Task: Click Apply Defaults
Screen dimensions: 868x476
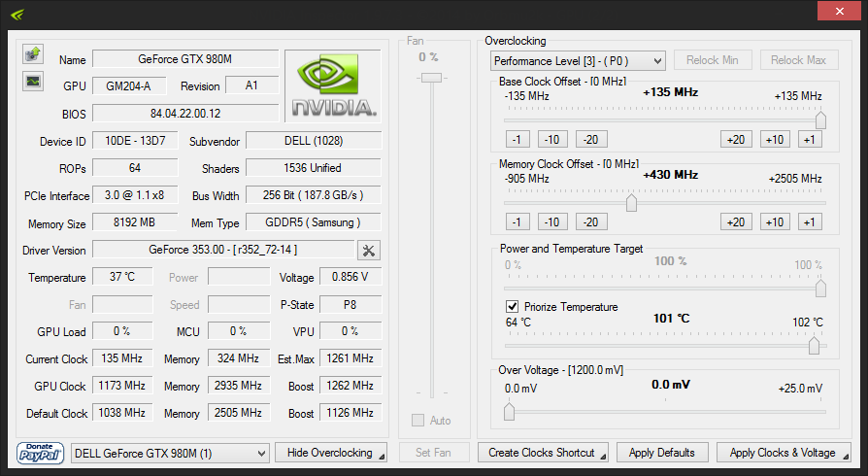Action: (662, 453)
